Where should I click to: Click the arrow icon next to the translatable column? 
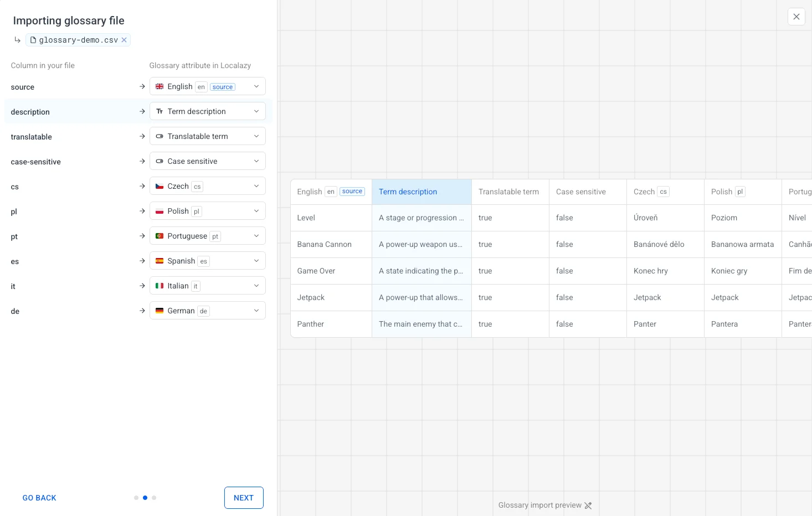pos(142,136)
